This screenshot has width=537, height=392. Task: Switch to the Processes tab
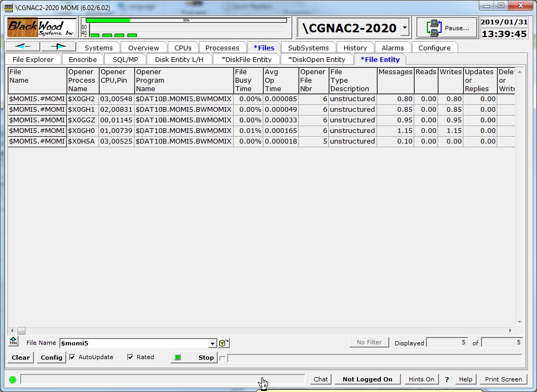click(222, 48)
